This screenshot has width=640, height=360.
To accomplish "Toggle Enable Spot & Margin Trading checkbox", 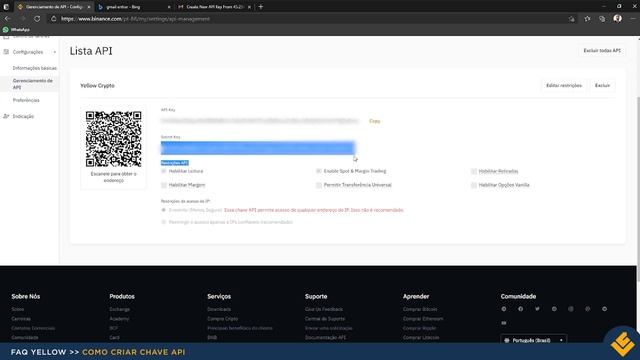I will pyautogui.click(x=319, y=171).
